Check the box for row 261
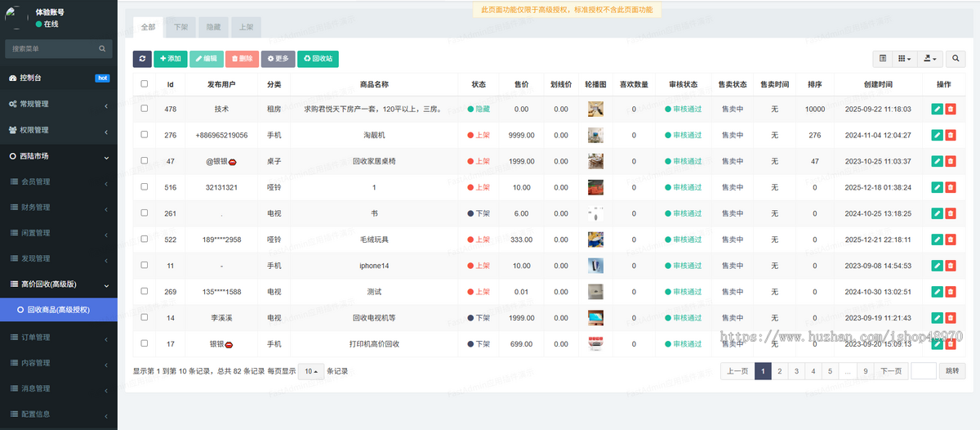This screenshot has height=430, width=980. [x=145, y=213]
